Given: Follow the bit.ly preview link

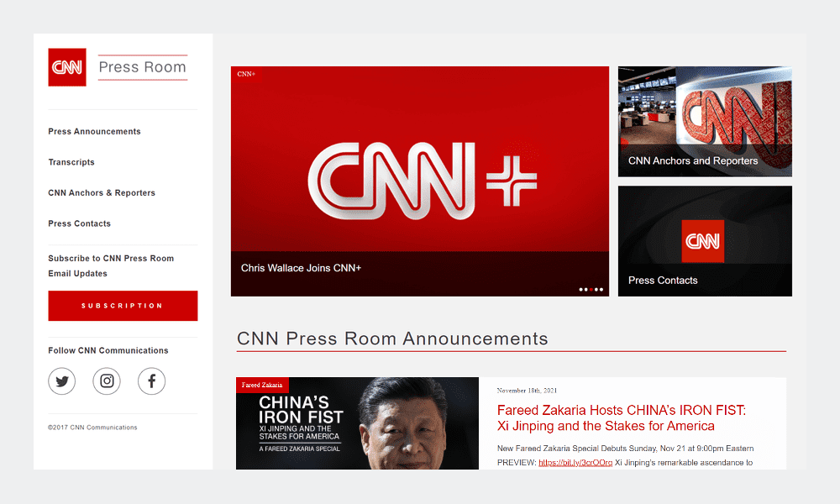Looking at the screenshot, I should (575, 463).
